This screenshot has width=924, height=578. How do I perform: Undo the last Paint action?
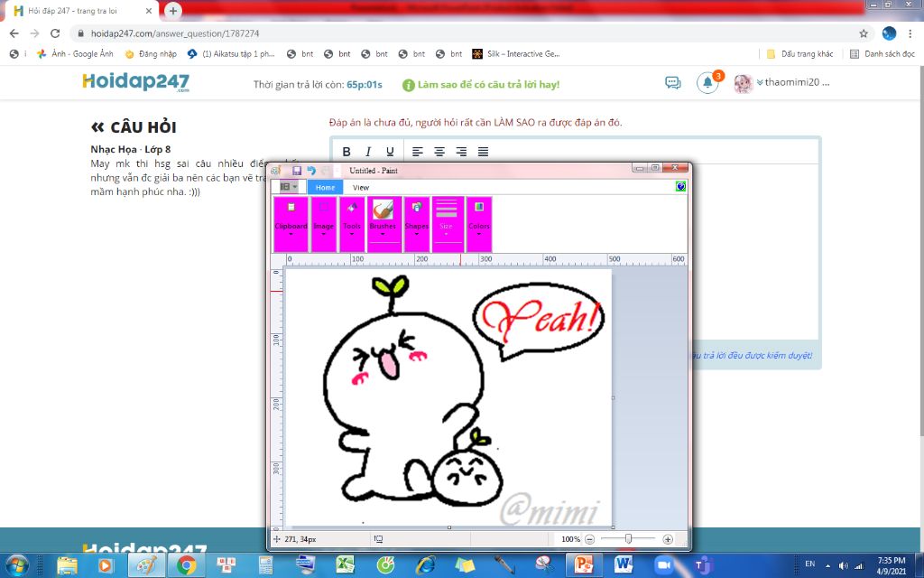click(311, 171)
